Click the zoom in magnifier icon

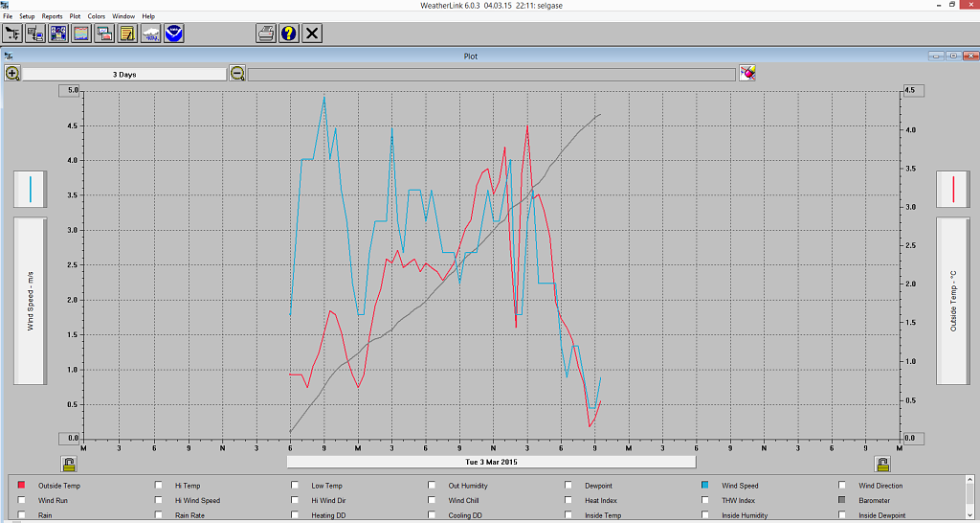(x=12, y=74)
